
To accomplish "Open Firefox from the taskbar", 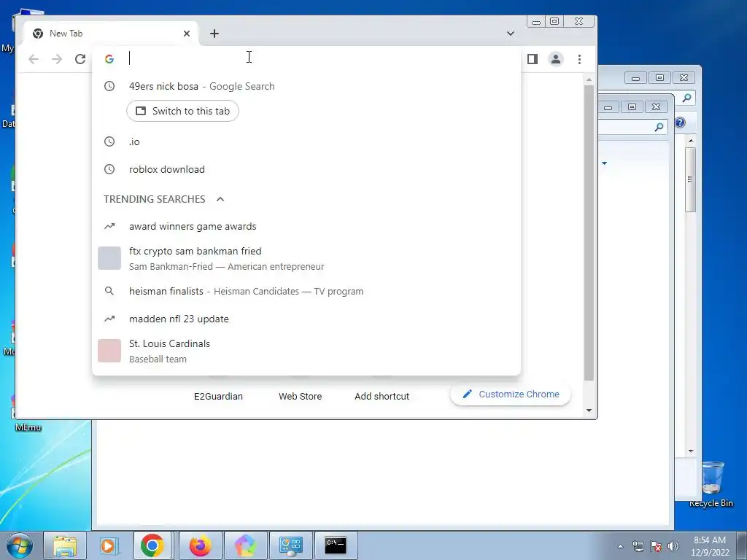I will click(200, 545).
